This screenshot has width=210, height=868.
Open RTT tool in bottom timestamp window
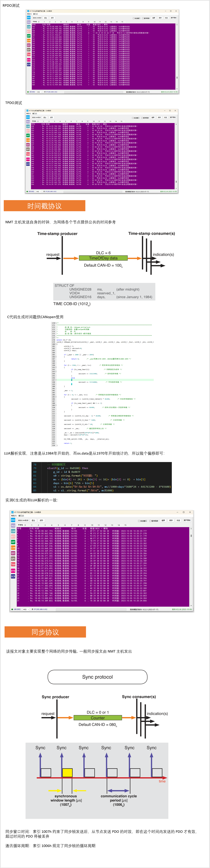point(13,537)
